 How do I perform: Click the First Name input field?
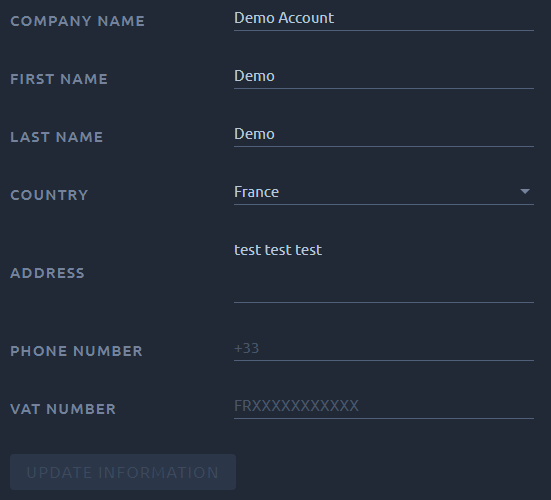coord(384,76)
